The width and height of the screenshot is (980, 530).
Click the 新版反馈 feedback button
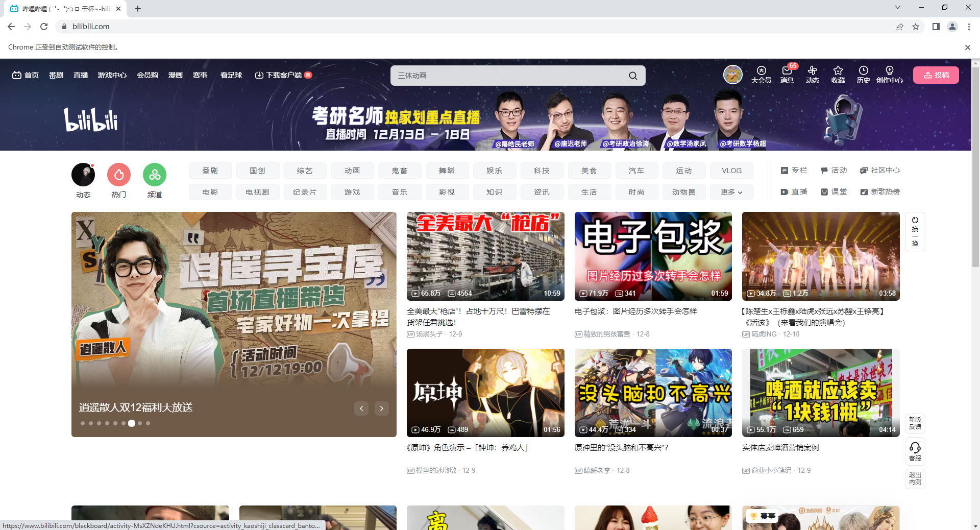pos(915,423)
